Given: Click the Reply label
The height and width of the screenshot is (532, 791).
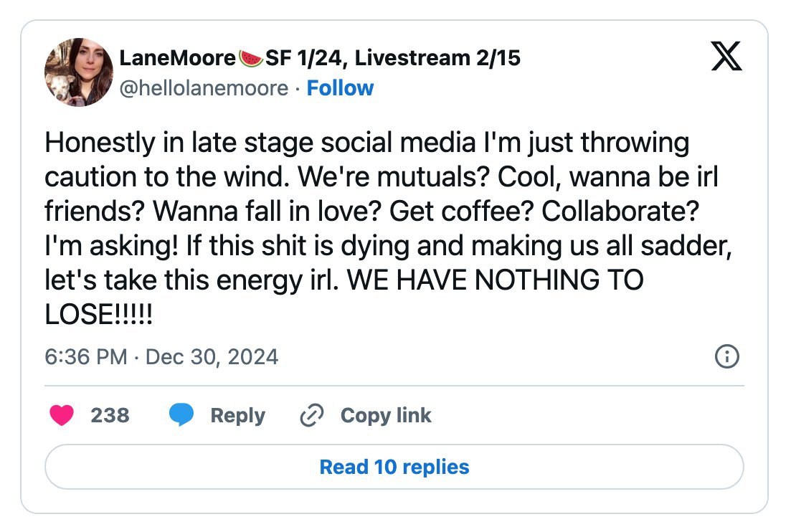Looking at the screenshot, I should click(237, 416).
